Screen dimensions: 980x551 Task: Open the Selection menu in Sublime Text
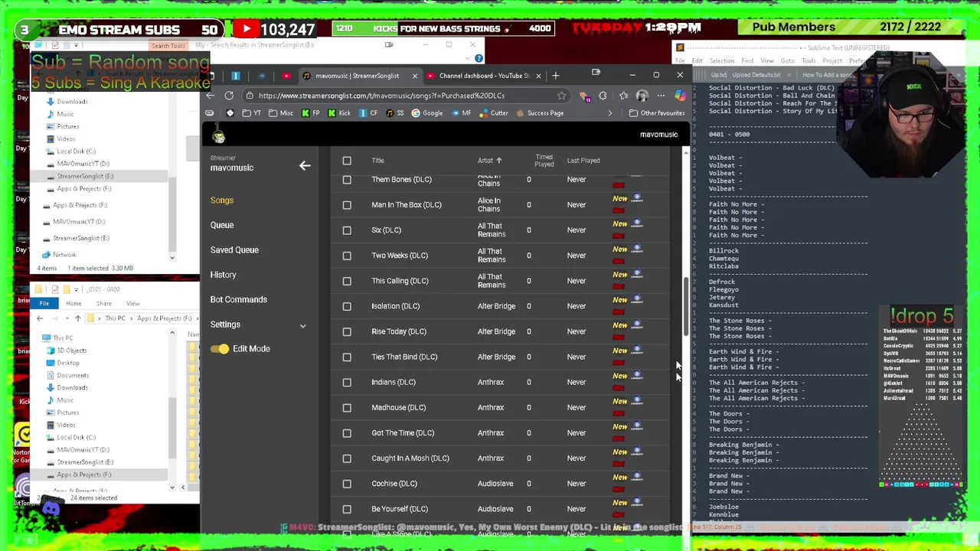(x=721, y=61)
